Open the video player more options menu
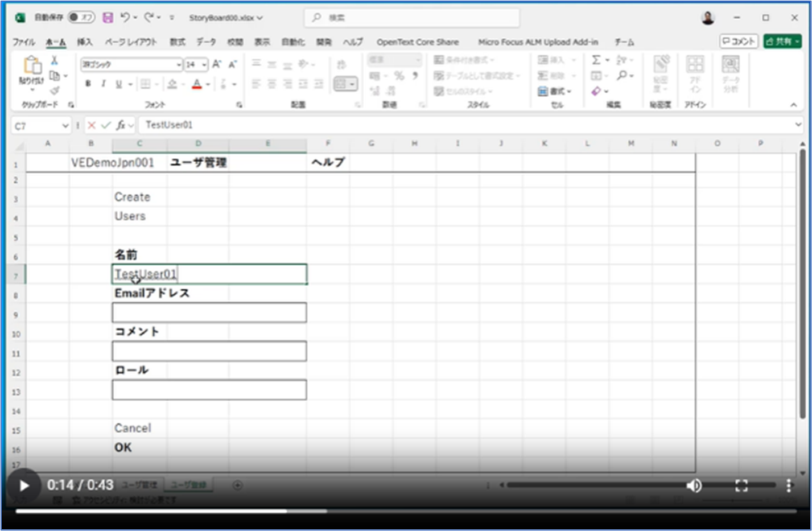Viewport: 812px width, 531px height. [x=788, y=485]
